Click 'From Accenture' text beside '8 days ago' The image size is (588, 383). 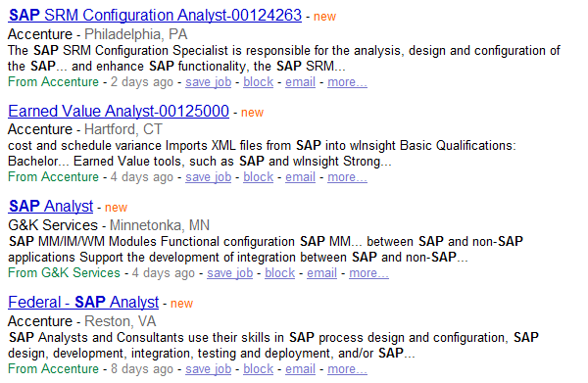click(54, 369)
